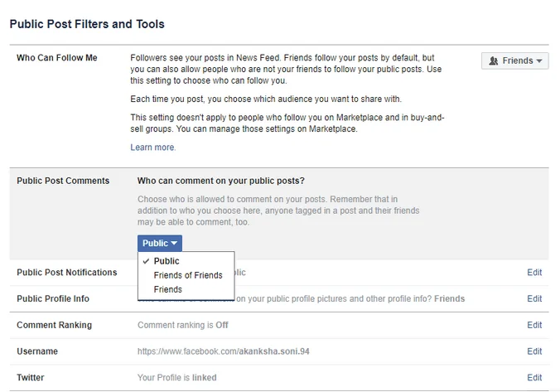Click the Public Post Filters and Tools heading
Screen dimensions: 560x392
point(87,24)
